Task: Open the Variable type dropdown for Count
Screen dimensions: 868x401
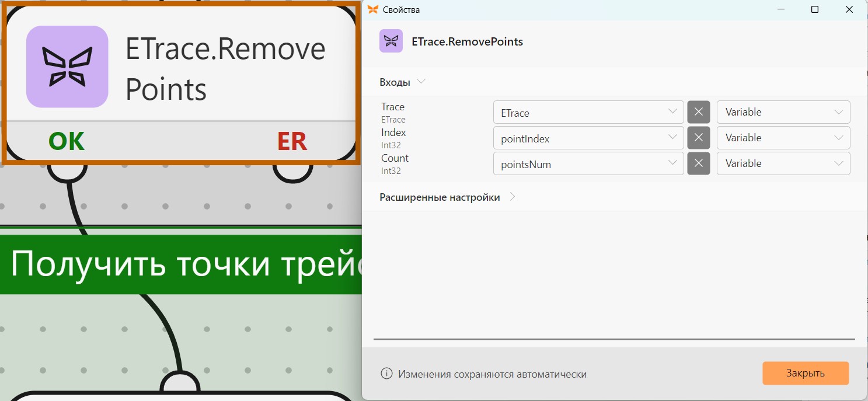Action: click(x=783, y=163)
